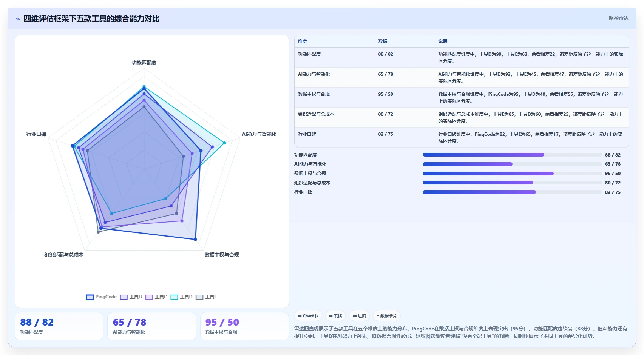Click the 说明 table column header
Viewport: 644px width, 355px height.
tap(443, 41)
